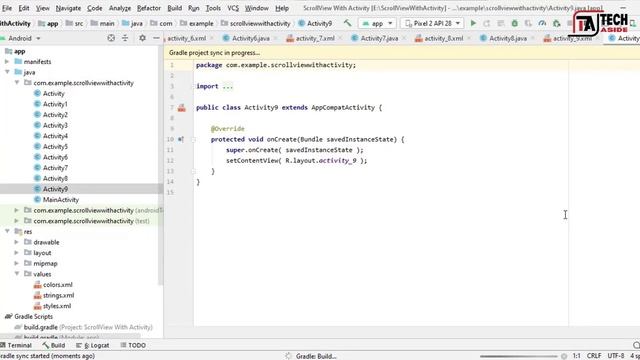Screen dimensions: 640x360
Task: Expand the folded import statement
Action: (228, 87)
